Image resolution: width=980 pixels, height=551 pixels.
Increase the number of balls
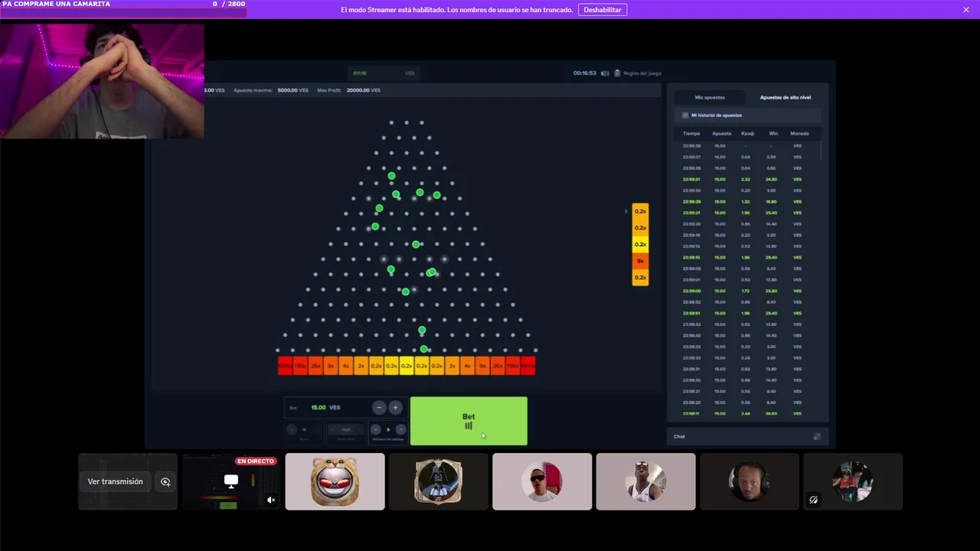pyautogui.click(x=400, y=429)
